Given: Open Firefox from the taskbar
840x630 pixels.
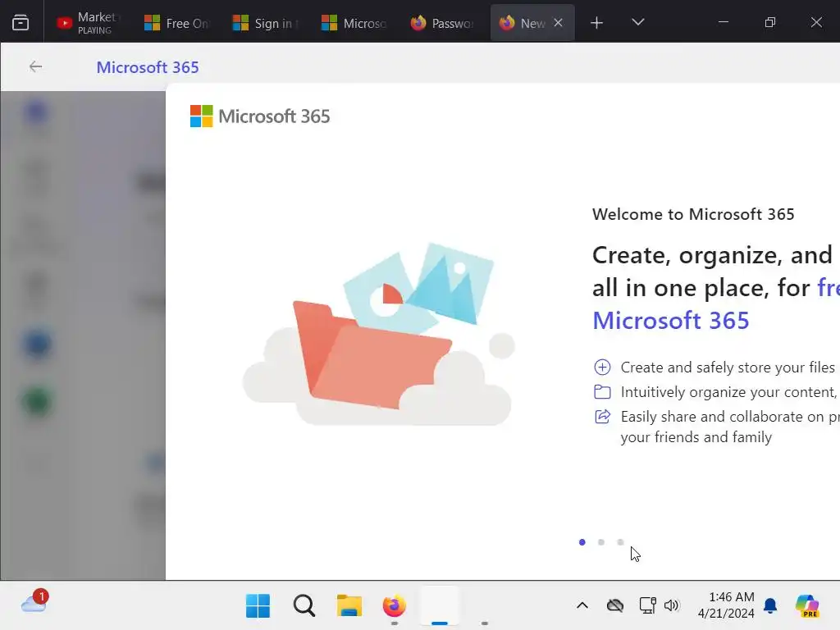Looking at the screenshot, I should point(395,606).
